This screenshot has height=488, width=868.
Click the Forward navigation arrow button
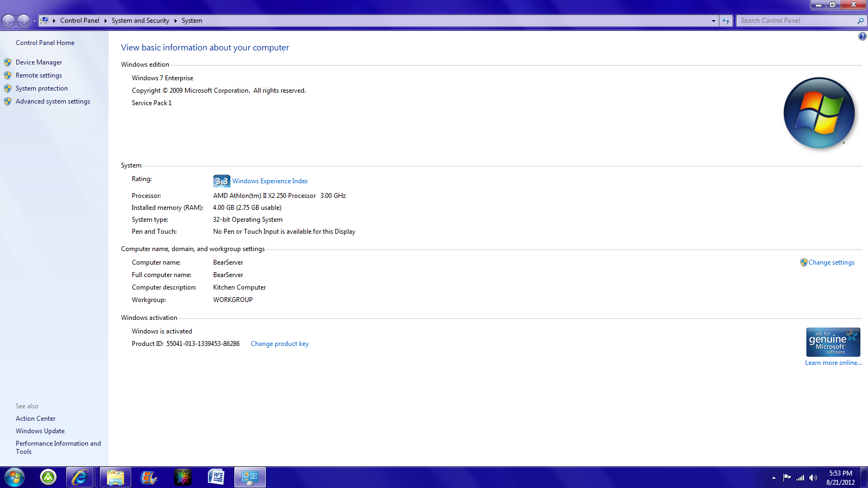(23, 21)
